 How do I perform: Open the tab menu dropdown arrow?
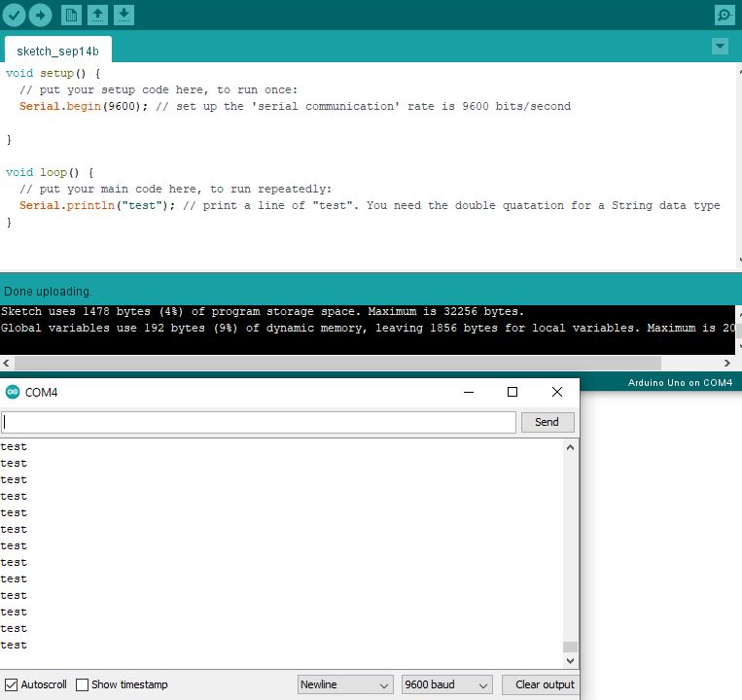click(720, 47)
